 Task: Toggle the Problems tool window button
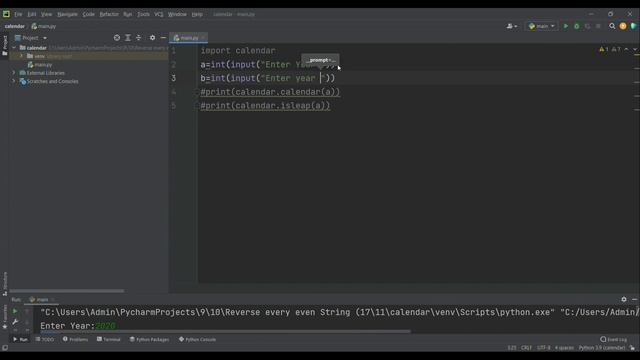click(x=76, y=339)
